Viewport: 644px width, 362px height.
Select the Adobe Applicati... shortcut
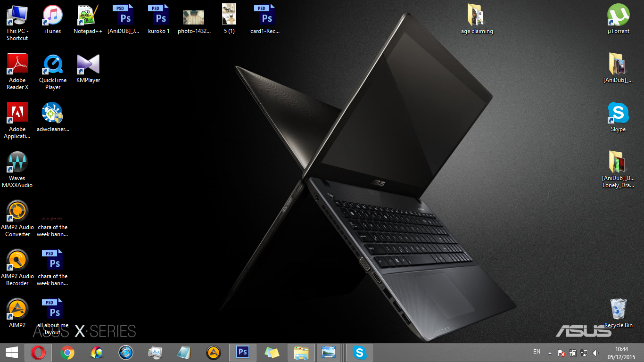click(x=17, y=121)
